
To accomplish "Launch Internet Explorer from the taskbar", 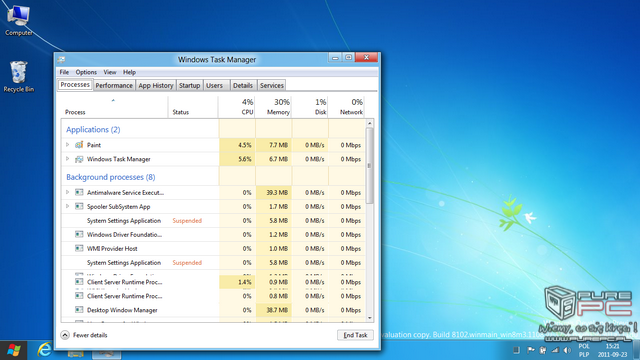I will [x=44, y=350].
